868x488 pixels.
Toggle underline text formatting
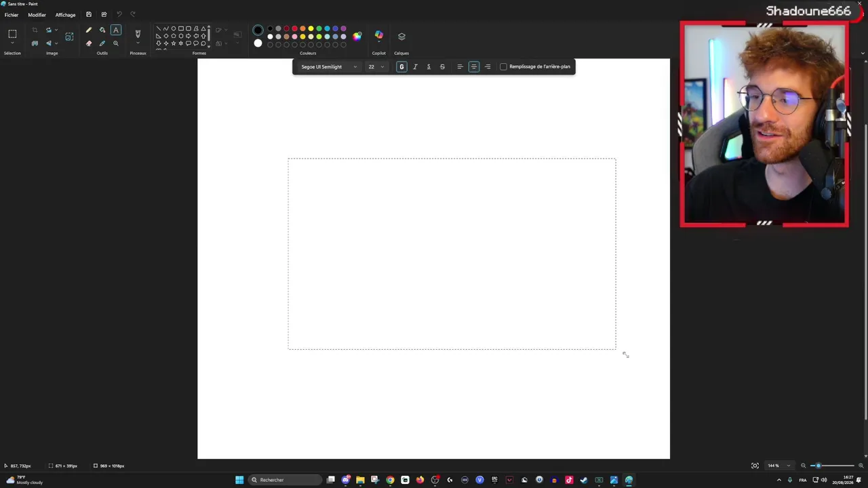tap(429, 66)
